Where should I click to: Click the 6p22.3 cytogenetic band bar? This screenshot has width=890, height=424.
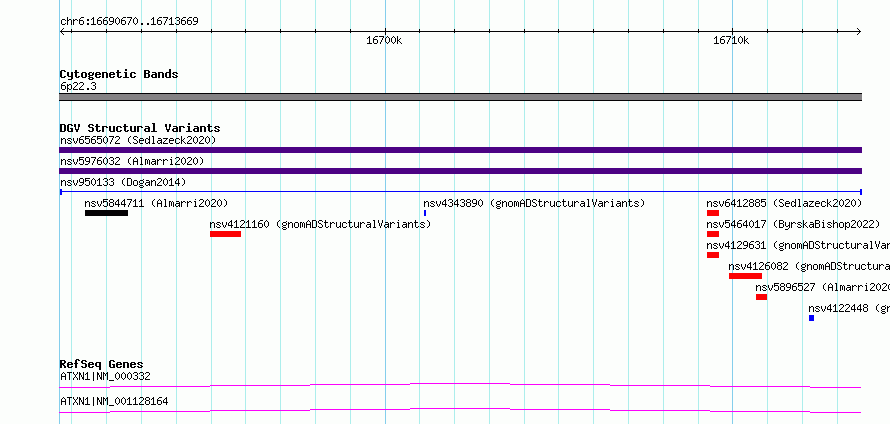coord(460,97)
